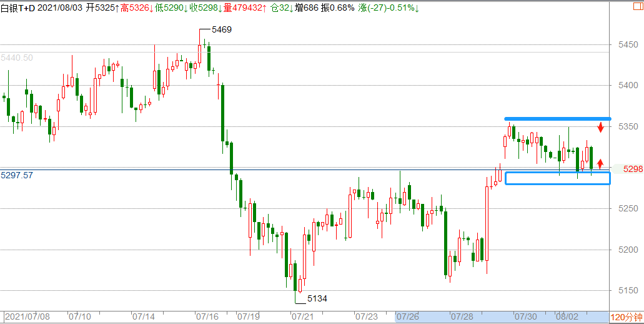
Task: Select the 低5290 low price value
Action: tap(172, 8)
